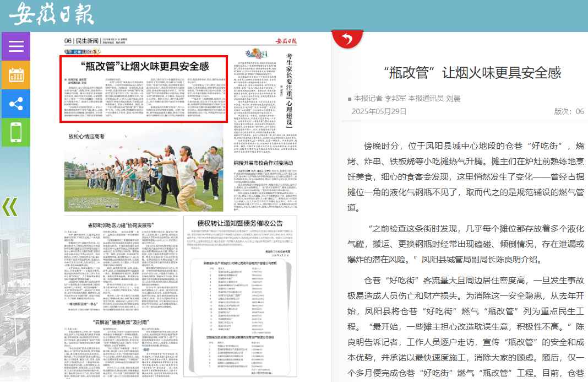Click the red back arrow button

coord(347,39)
